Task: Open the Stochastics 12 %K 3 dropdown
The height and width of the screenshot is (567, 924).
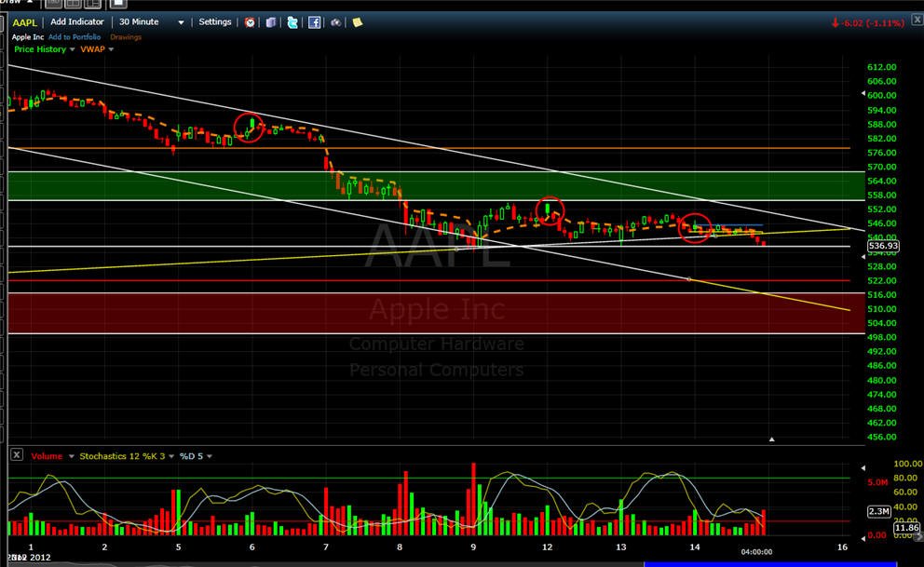Action: click(x=171, y=456)
